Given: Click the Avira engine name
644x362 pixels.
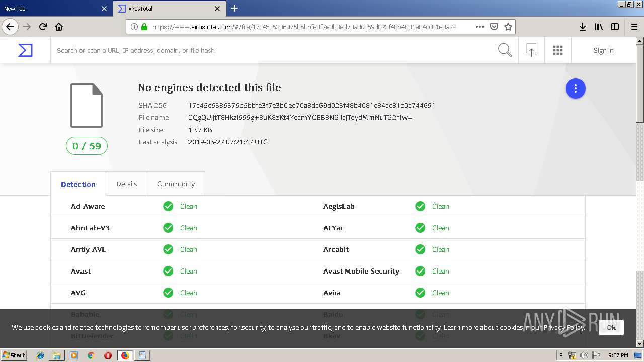Looking at the screenshot, I should point(332,293).
